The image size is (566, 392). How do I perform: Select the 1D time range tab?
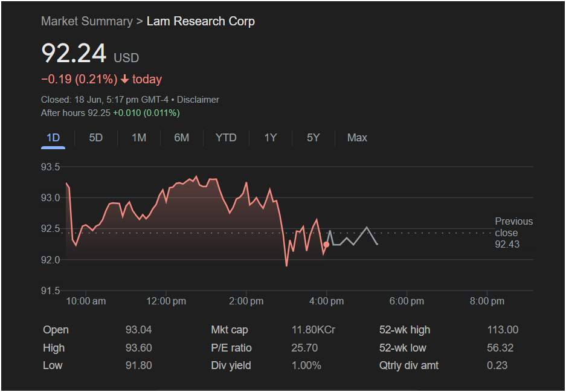[x=53, y=138]
